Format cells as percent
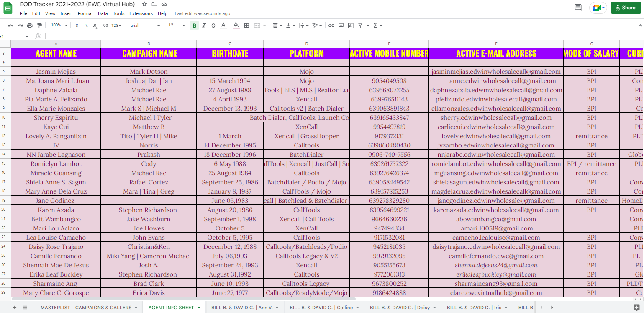The height and width of the screenshot is (313, 644). (86, 26)
